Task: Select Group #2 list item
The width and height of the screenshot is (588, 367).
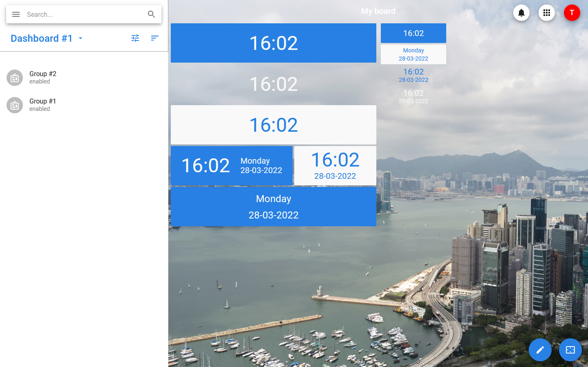Action: coord(82,77)
